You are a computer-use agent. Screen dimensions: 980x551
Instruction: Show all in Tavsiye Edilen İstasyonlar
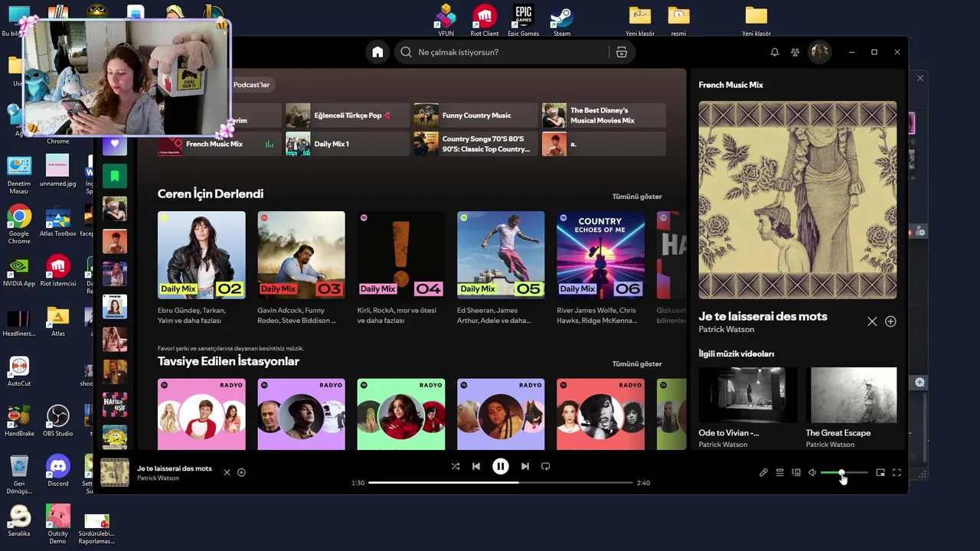[x=637, y=364]
